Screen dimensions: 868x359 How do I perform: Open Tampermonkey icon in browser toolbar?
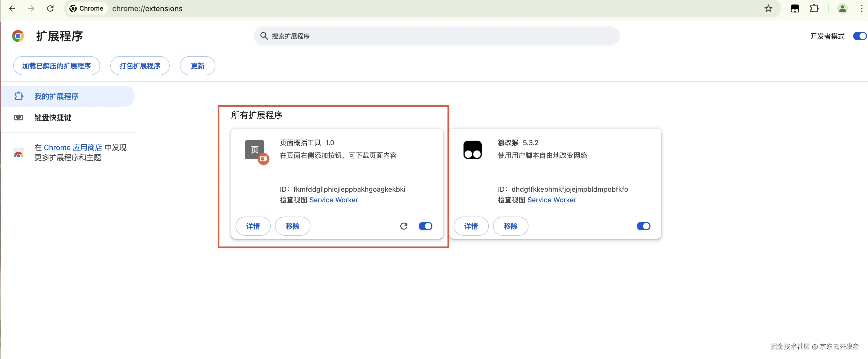(794, 8)
